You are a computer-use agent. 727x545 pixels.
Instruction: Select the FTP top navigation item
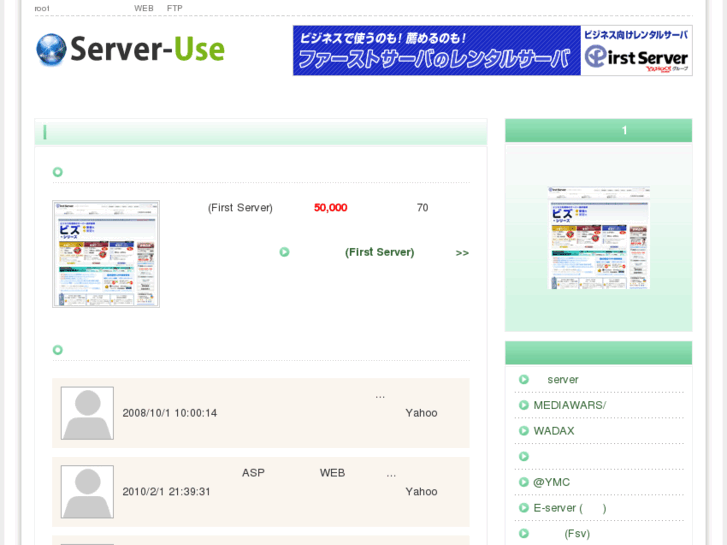point(174,8)
